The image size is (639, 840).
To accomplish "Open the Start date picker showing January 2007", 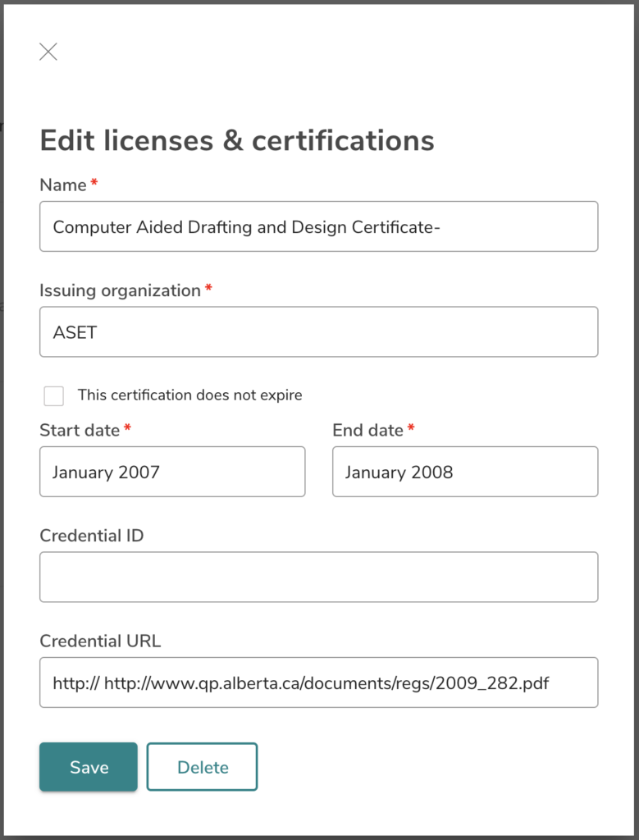I will click(x=172, y=472).
